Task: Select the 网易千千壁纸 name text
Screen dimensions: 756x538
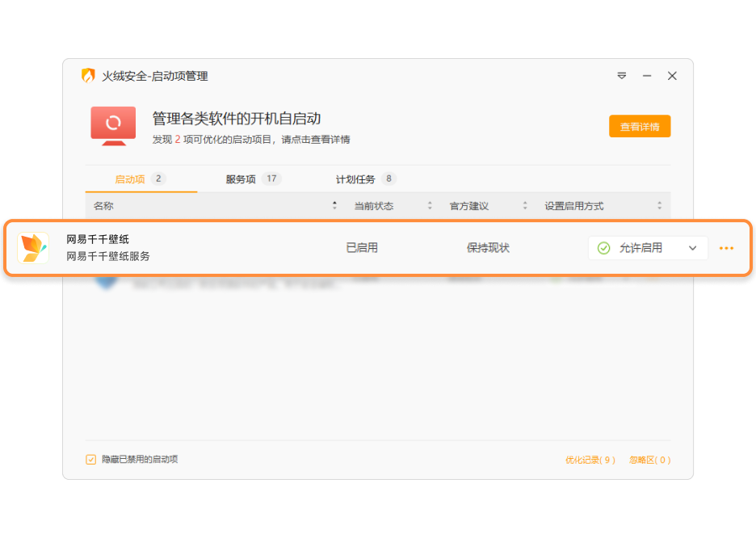Action: (98, 239)
